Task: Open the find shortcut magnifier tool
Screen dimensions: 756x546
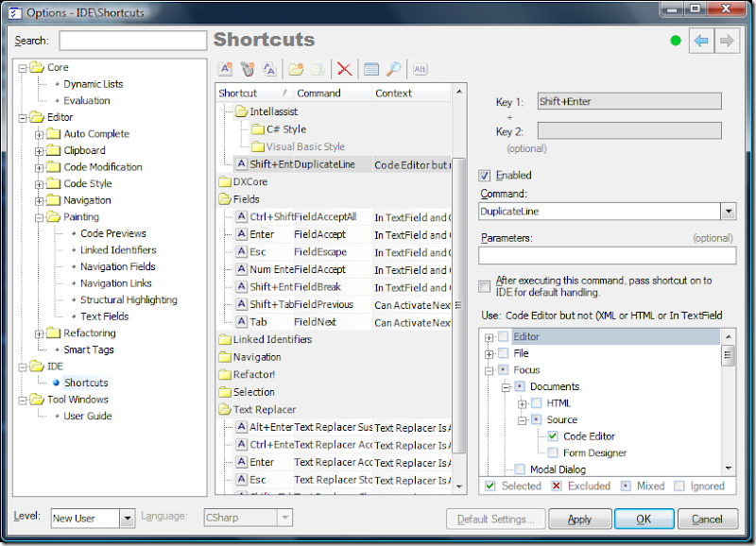Action: (393, 69)
